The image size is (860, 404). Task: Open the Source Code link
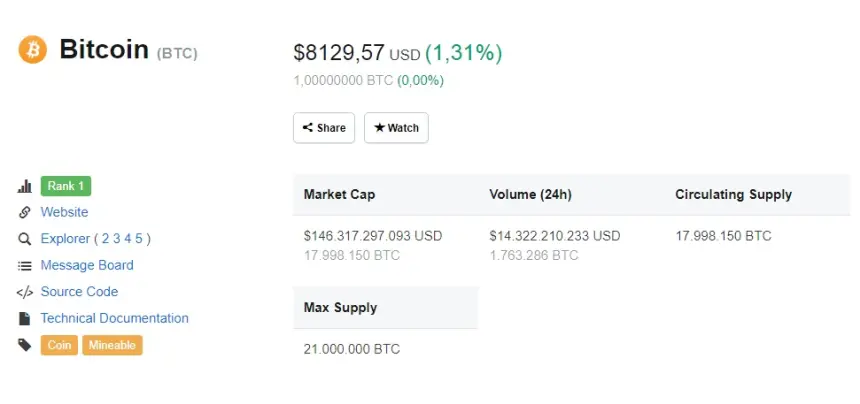tap(79, 292)
